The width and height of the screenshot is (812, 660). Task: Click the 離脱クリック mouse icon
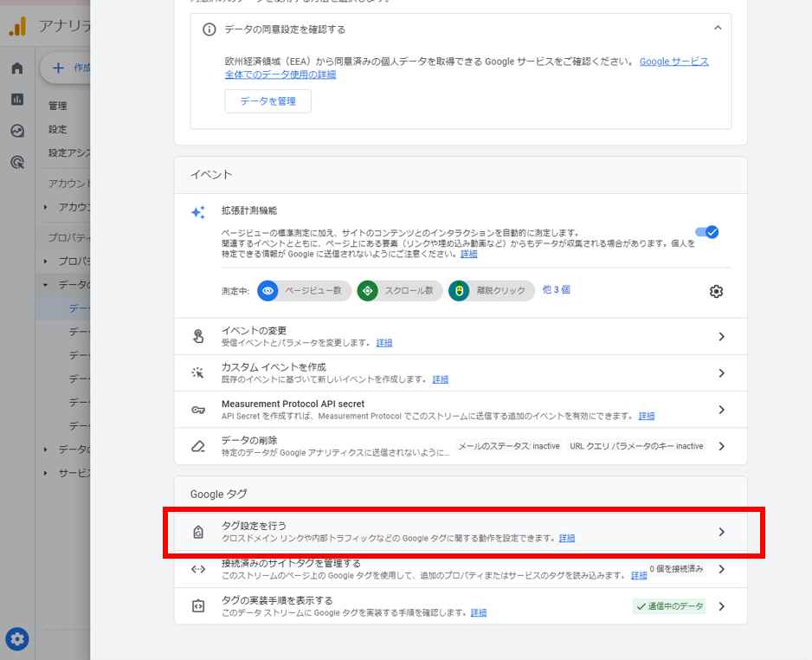[x=459, y=291]
